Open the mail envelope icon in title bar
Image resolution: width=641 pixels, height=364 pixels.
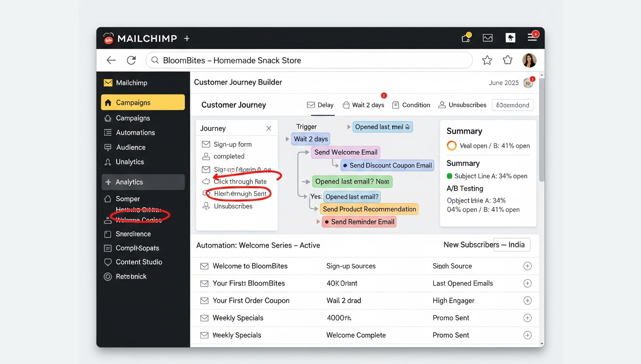tap(487, 38)
